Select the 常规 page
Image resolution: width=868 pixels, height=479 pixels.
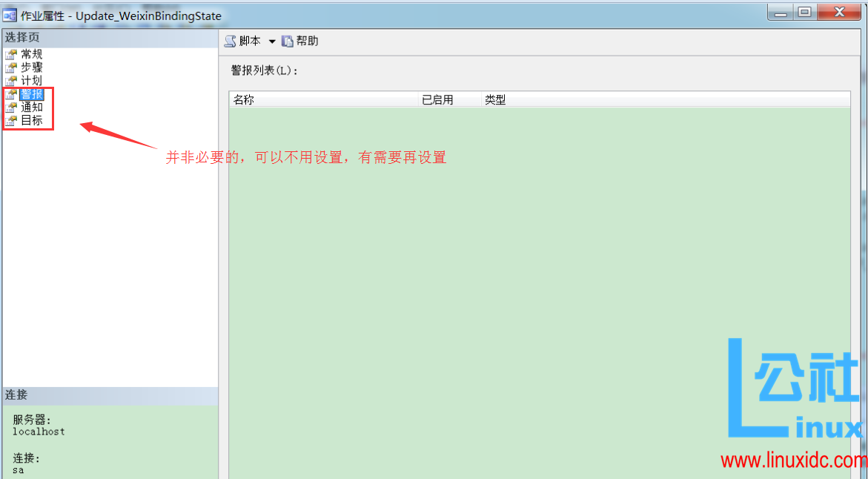pyautogui.click(x=33, y=53)
